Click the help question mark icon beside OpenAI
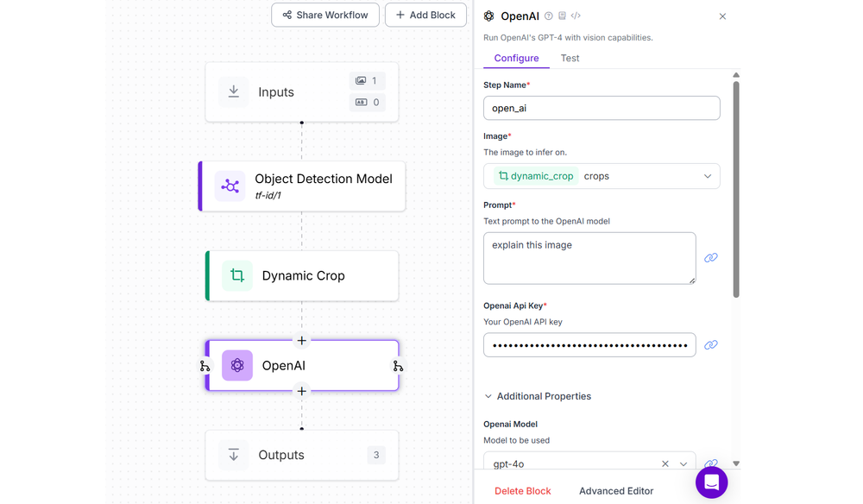Image resolution: width=863 pixels, height=504 pixels. tap(549, 16)
